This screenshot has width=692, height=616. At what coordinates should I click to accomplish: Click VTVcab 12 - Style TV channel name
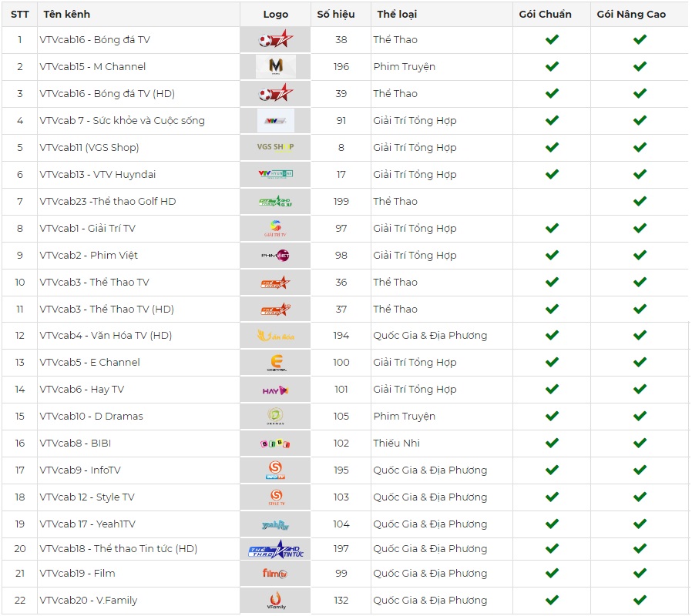point(87,497)
